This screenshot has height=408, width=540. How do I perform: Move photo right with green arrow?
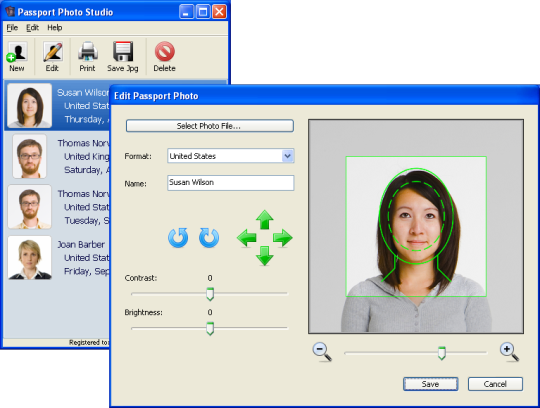tap(283, 238)
